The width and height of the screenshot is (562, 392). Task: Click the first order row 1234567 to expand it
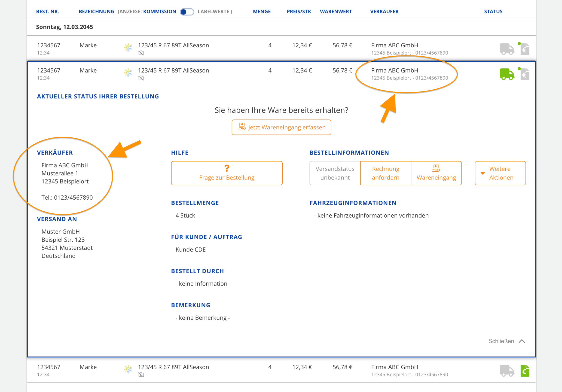click(x=48, y=45)
